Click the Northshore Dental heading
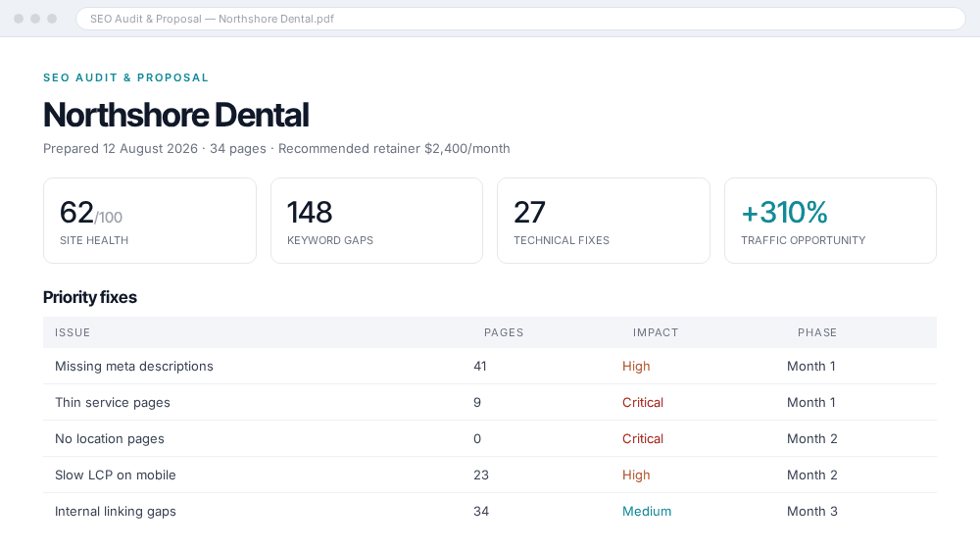The height and width of the screenshot is (551, 980). [x=175, y=115]
